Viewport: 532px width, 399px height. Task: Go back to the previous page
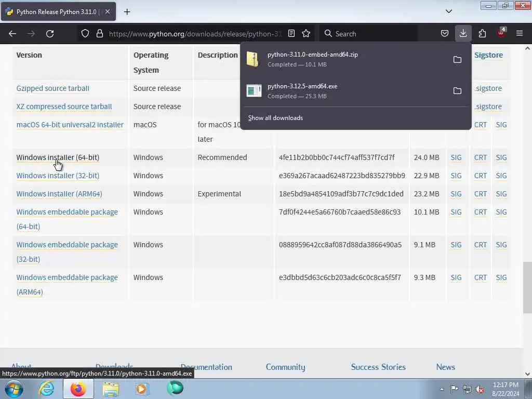pos(12,34)
